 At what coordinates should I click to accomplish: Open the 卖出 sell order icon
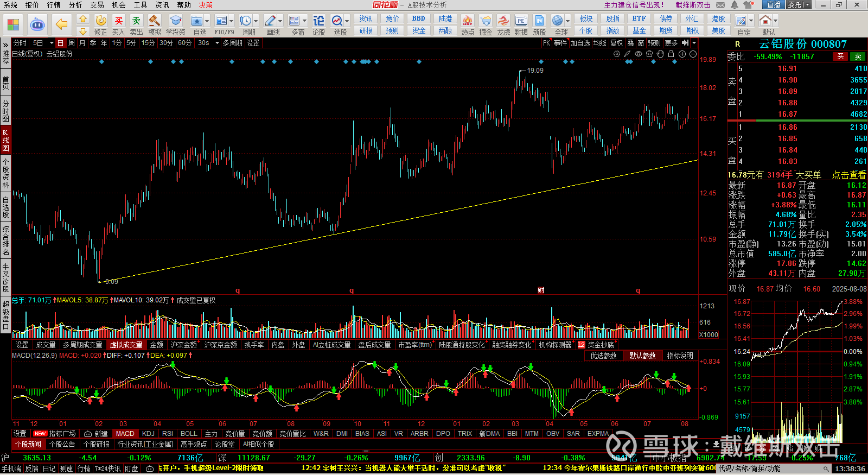tap(136, 25)
